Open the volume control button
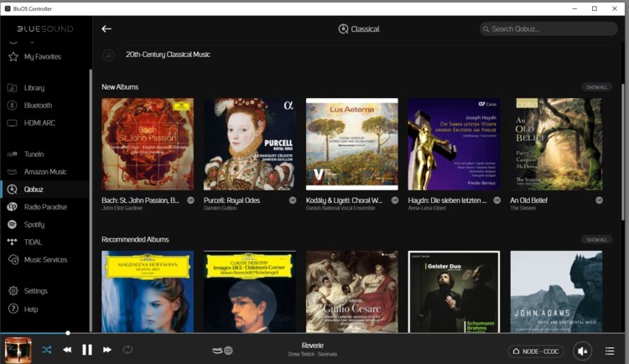Image resolution: width=629 pixels, height=364 pixels. point(583,351)
